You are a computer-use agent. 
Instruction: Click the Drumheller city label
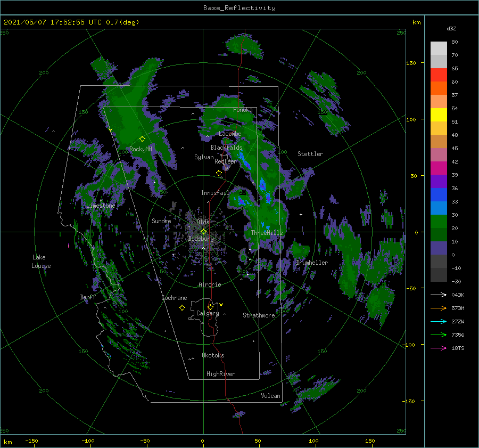[312, 263]
